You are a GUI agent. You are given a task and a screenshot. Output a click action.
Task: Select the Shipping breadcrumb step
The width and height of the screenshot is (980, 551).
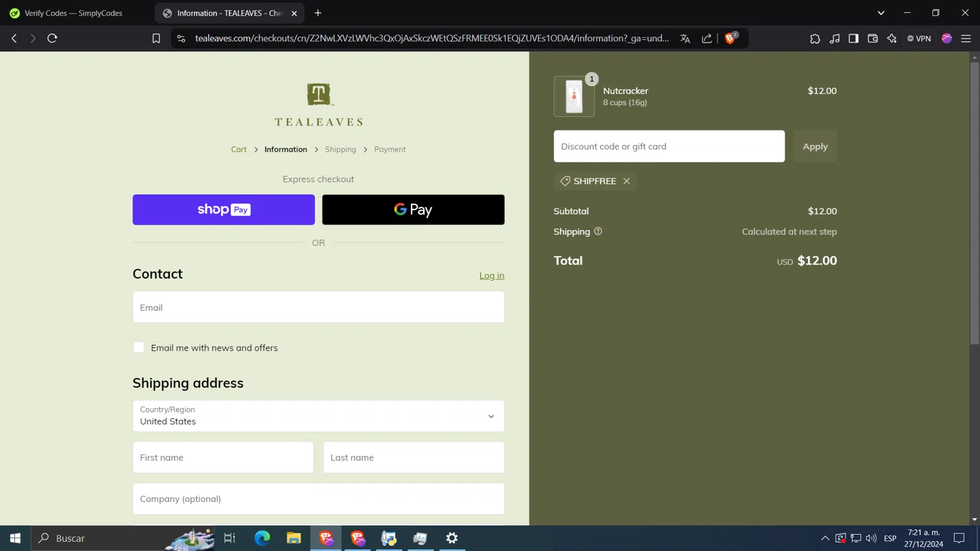coord(340,150)
